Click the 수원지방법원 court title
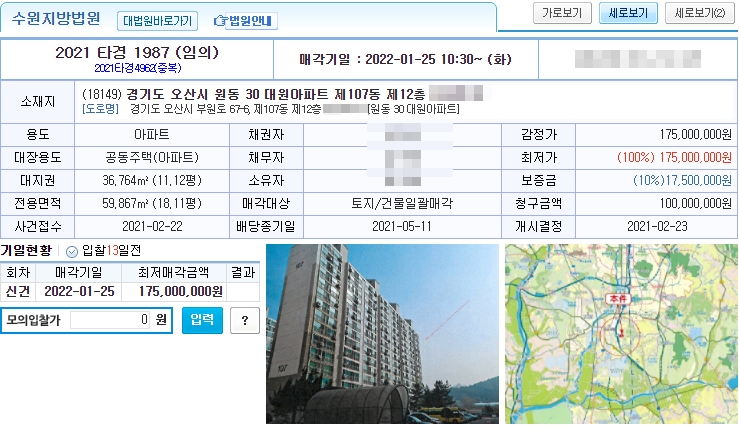Image resolution: width=739 pixels, height=426 pixels. 56,18
